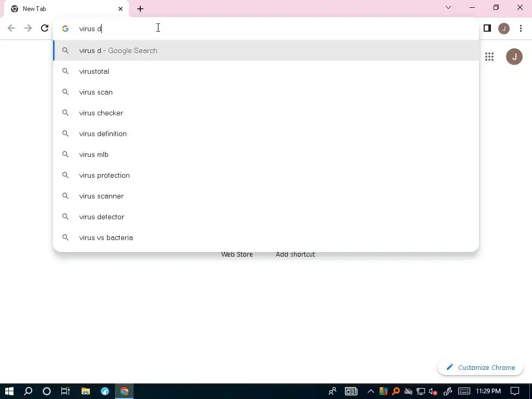Click Chrome icon on taskbar
The height and width of the screenshot is (399, 532).
pyautogui.click(x=124, y=391)
